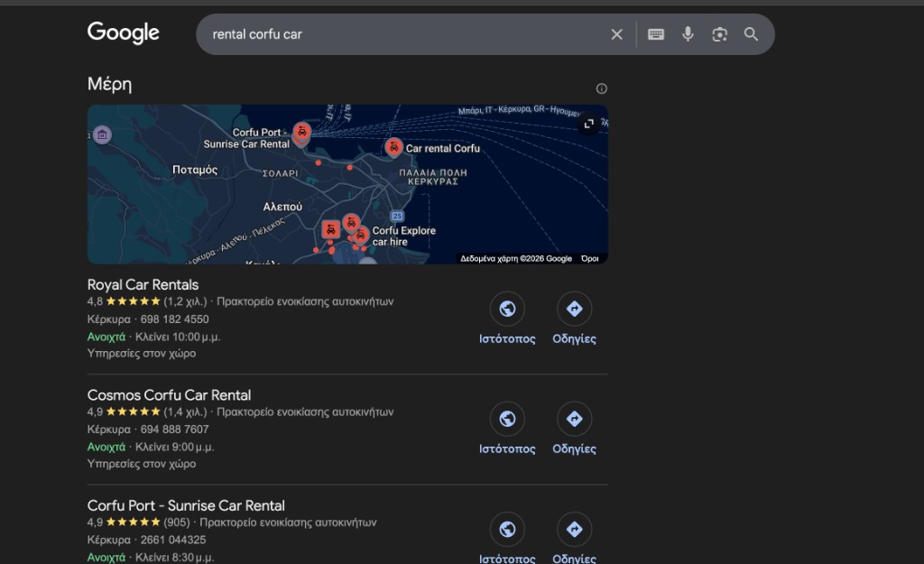Select the Car rental Corfu map pin

pyautogui.click(x=393, y=147)
